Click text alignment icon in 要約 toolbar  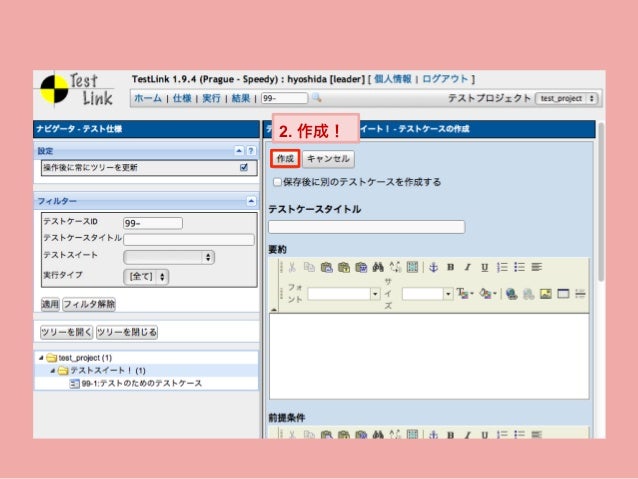point(537,267)
